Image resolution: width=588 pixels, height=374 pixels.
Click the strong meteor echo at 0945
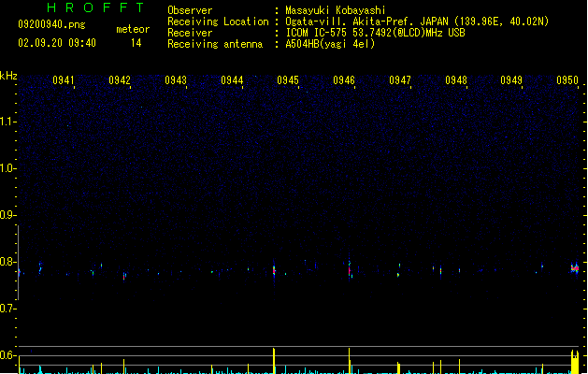click(274, 271)
